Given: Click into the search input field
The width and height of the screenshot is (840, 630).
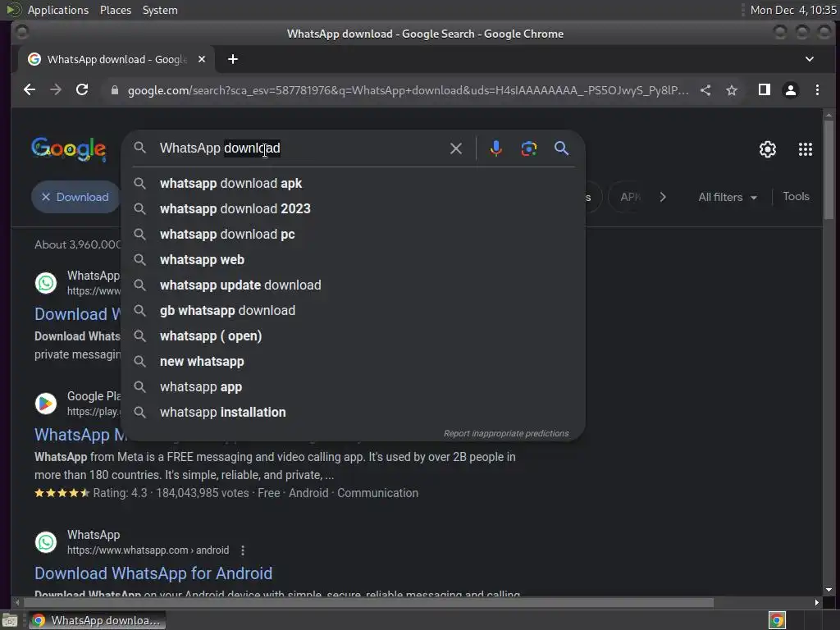Looking at the screenshot, I should click(300, 148).
